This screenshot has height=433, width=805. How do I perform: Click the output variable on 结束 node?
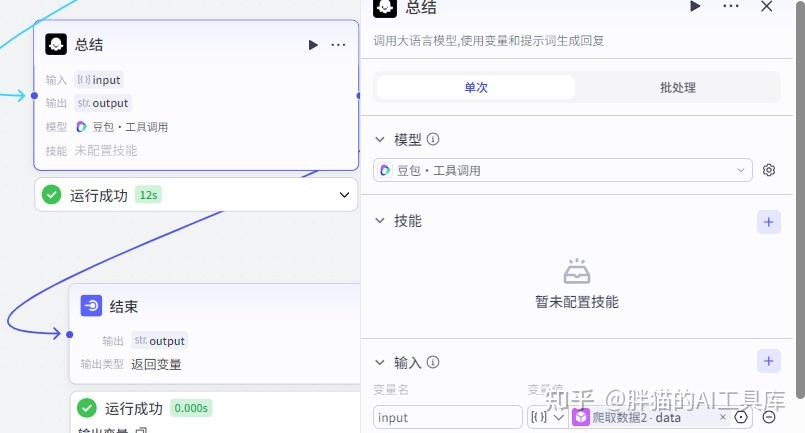coord(160,341)
